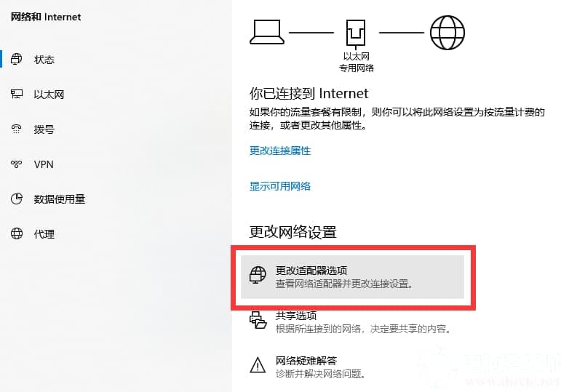Screen dimensions: 561x392
Task: Click the 共享选项 printer icon
Action: 258,320
